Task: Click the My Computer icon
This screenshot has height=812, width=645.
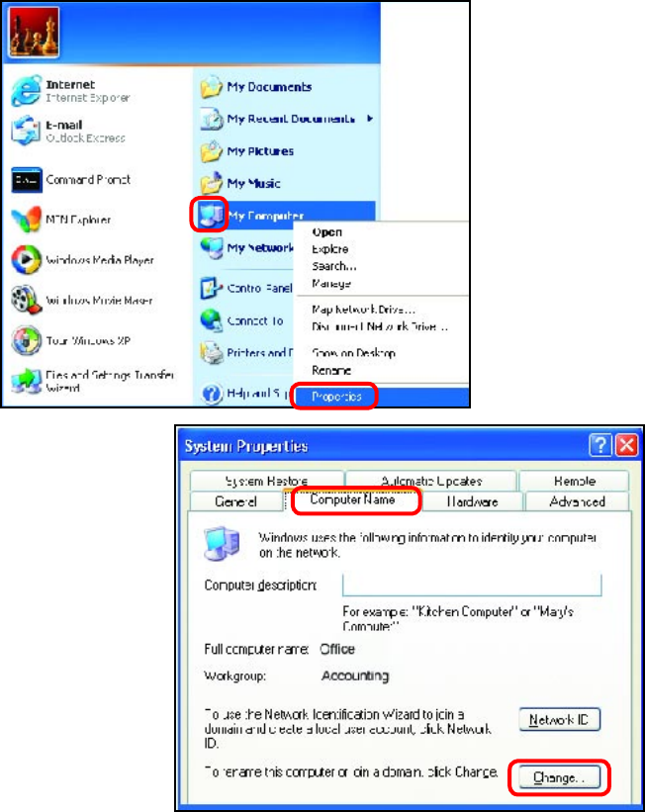Action: 211,215
